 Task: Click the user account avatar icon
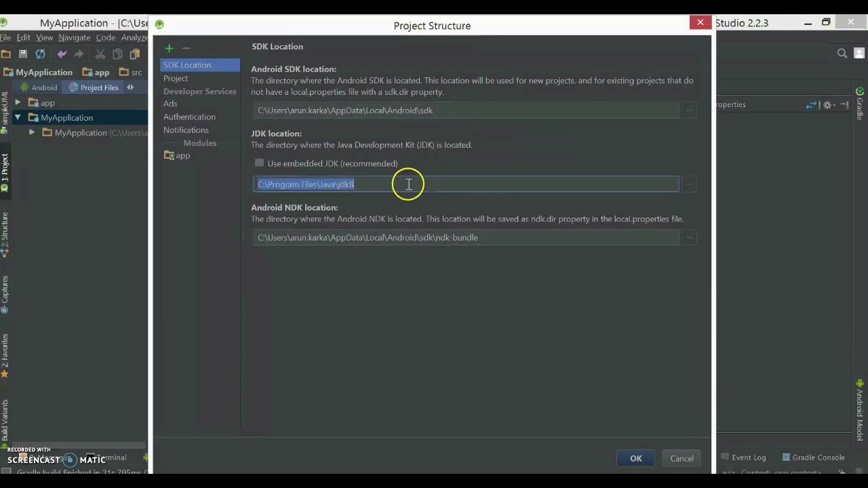click(861, 54)
